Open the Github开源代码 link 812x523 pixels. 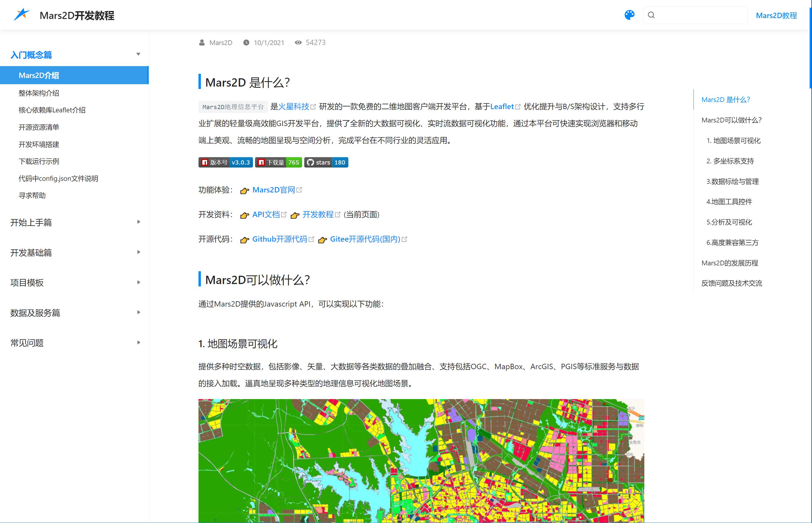[280, 239]
